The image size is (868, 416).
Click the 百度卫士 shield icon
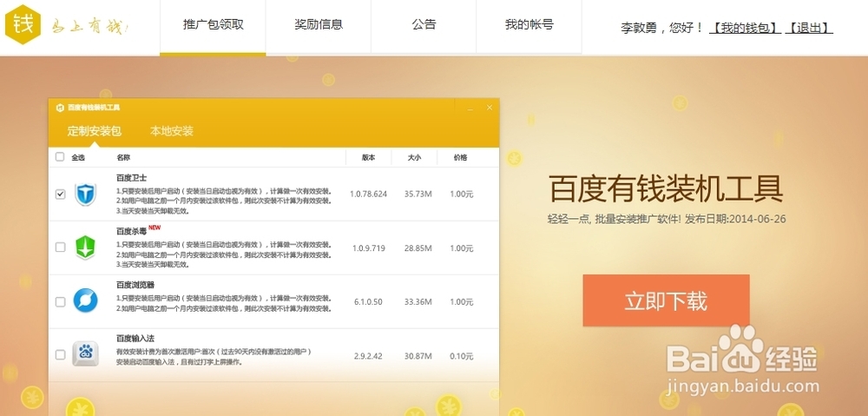[x=85, y=195]
